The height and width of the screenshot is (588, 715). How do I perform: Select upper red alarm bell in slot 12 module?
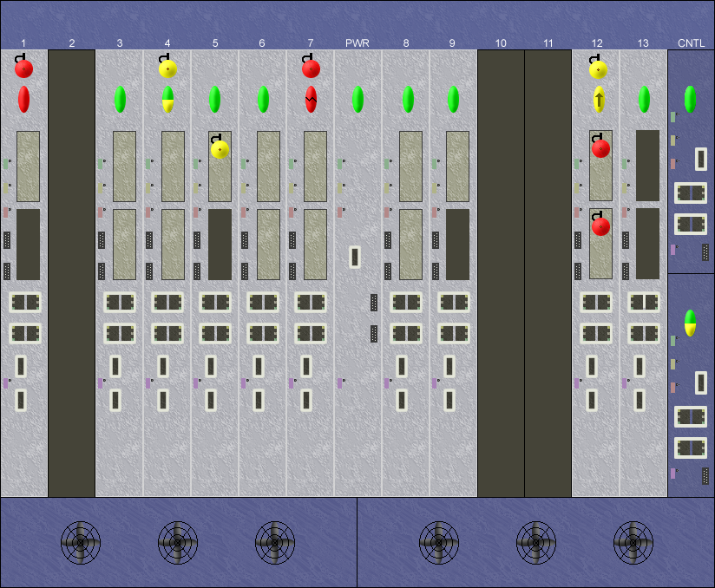click(x=600, y=148)
